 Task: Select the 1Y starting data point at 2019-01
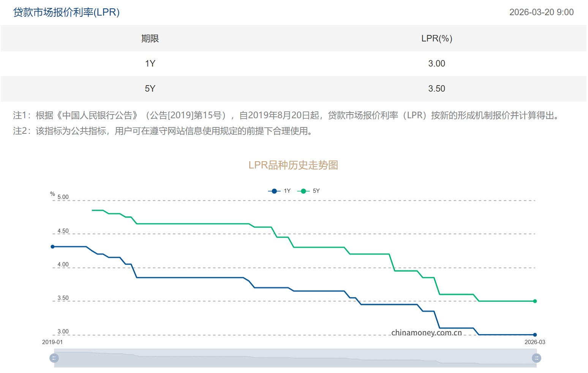pyautogui.click(x=53, y=247)
